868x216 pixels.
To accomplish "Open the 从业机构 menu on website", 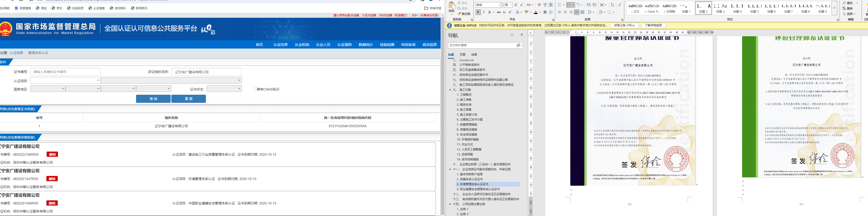I will pyautogui.click(x=301, y=45).
